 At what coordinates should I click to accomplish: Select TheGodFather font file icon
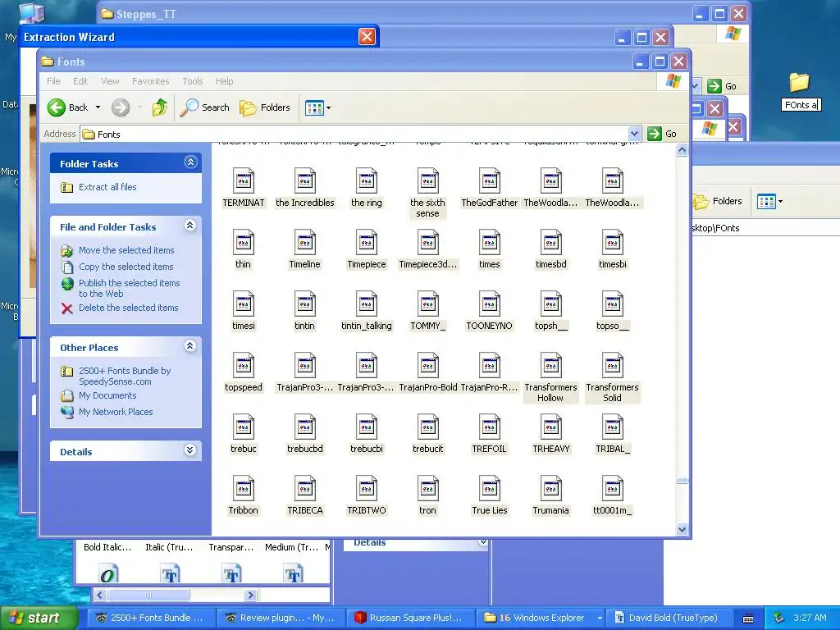489,180
